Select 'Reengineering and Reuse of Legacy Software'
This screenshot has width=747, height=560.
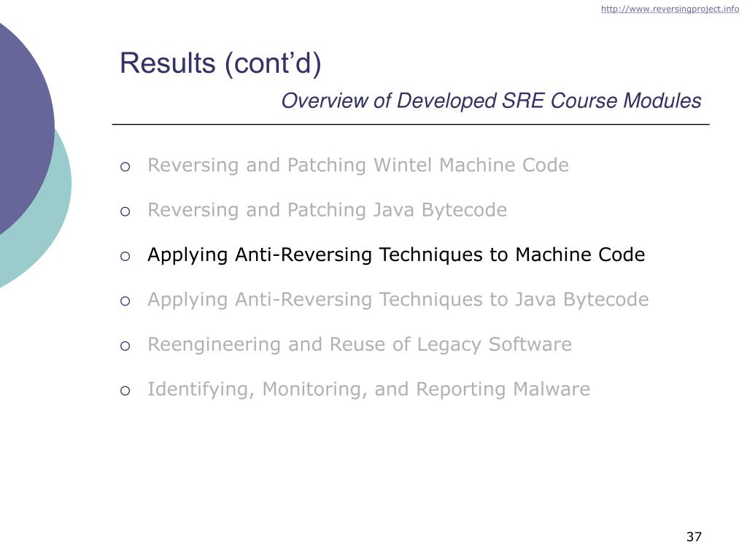(x=360, y=344)
